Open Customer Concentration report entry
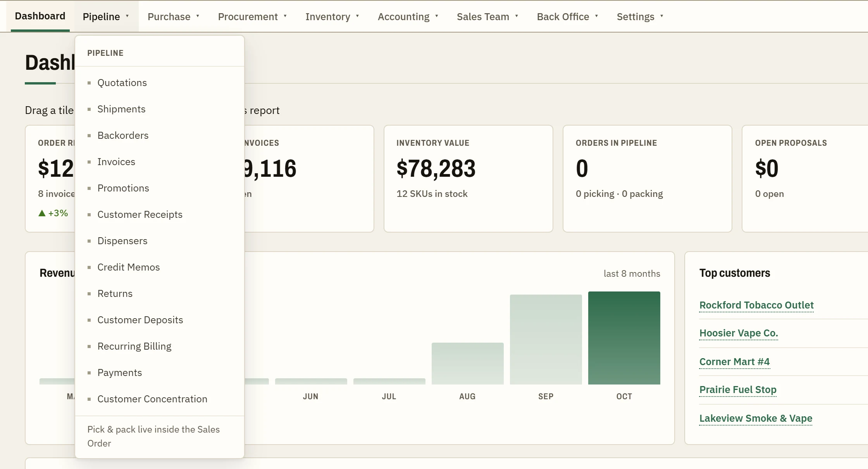Screen dimensions: 868x469 160,399
